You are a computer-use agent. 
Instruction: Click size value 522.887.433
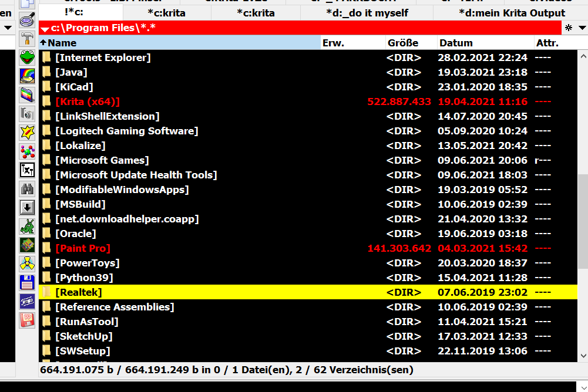coord(399,102)
